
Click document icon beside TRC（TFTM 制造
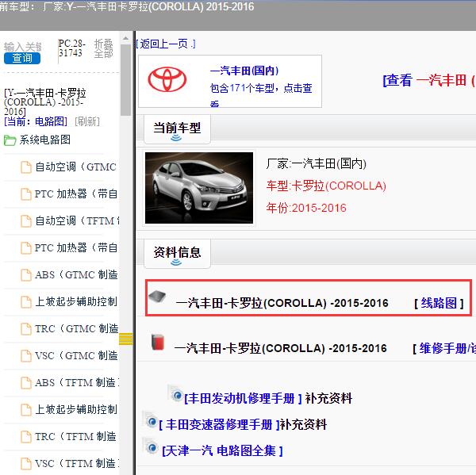click(x=26, y=437)
